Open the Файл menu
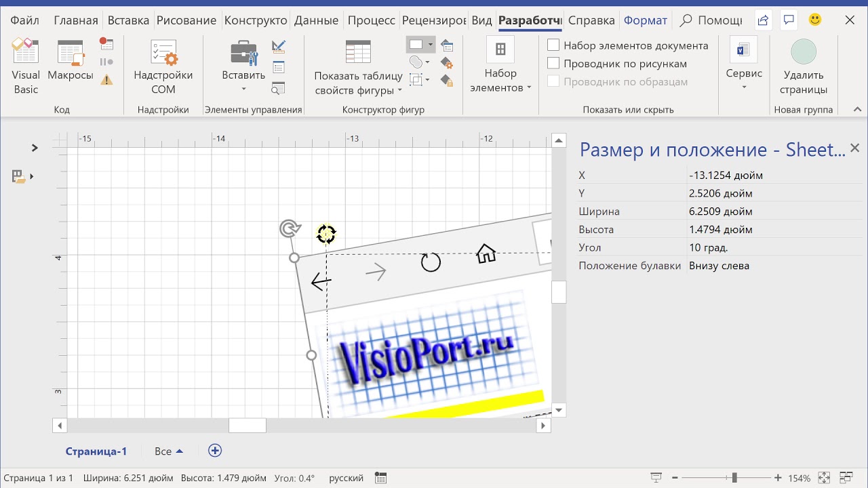Viewport: 868px width, 488px height. click(x=24, y=20)
